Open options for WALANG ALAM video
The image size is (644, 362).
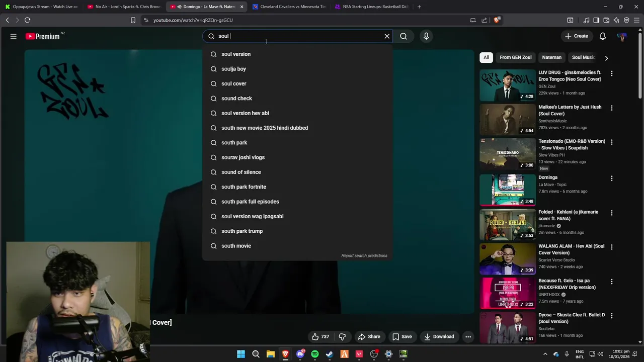tap(612, 247)
